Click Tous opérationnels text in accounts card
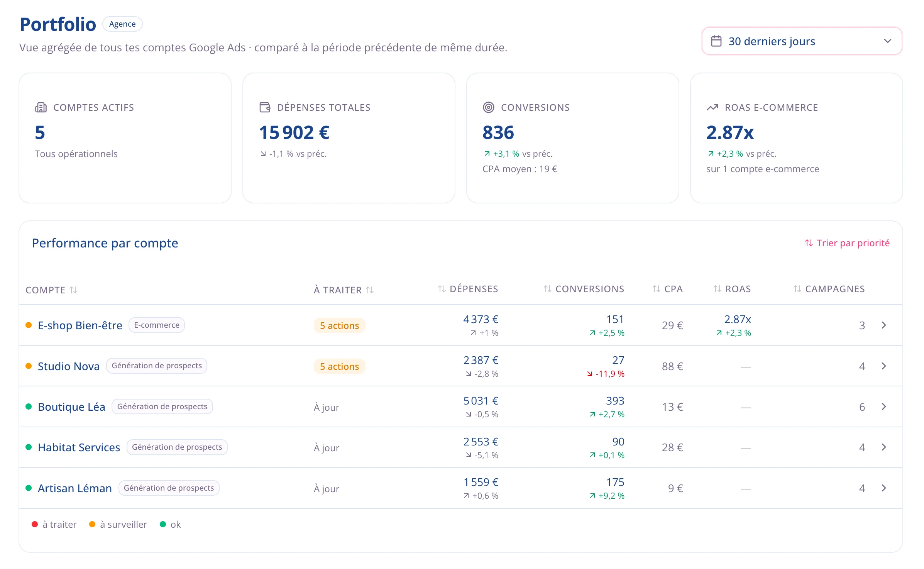924x569 pixels. 76,154
